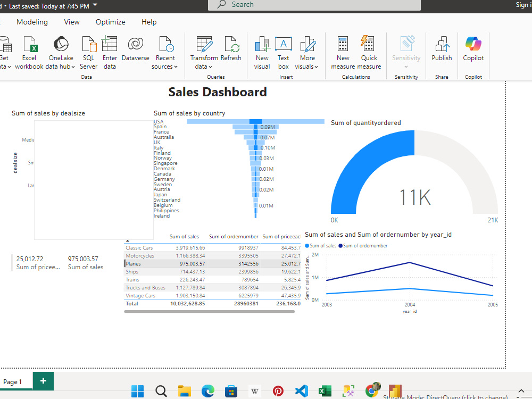Viewport: 532px width, 399px height.
Task: Expand Sensitivity dropdown arrow
Action: pos(406,67)
